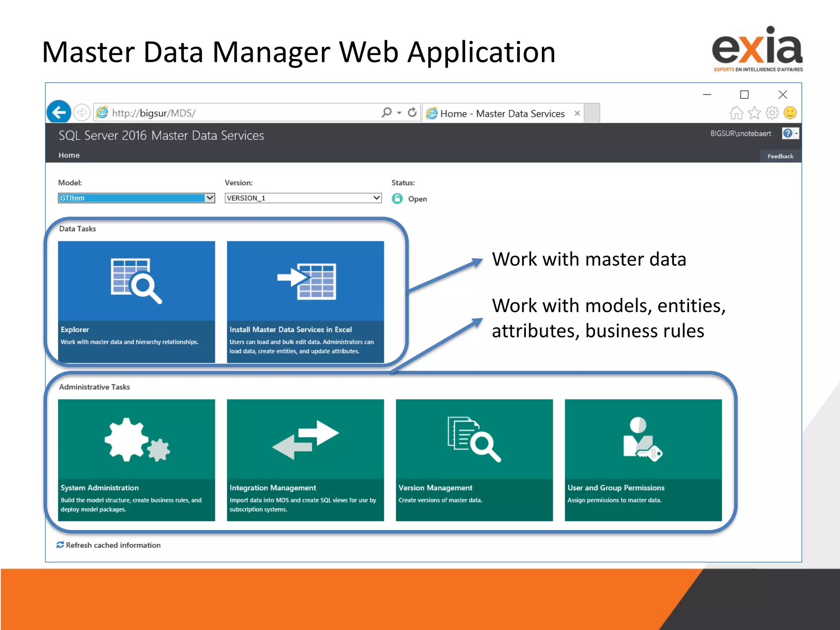840x630 pixels.
Task: Click "Create versions of master data." description
Action: [x=440, y=500]
